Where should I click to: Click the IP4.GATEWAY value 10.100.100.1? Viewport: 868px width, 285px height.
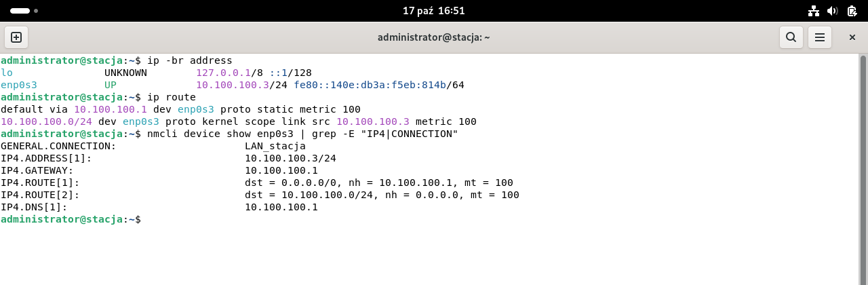pyautogui.click(x=281, y=170)
